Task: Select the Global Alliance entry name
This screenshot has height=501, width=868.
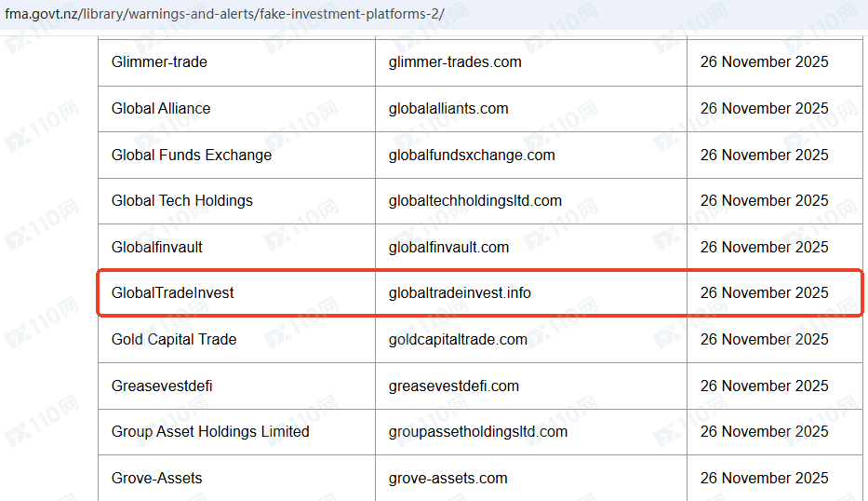Action: 161,108
